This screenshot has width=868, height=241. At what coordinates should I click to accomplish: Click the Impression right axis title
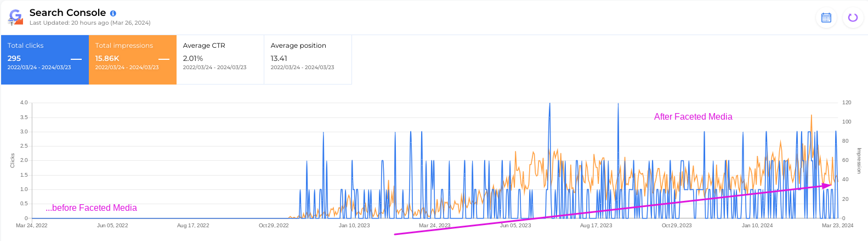[x=859, y=160]
